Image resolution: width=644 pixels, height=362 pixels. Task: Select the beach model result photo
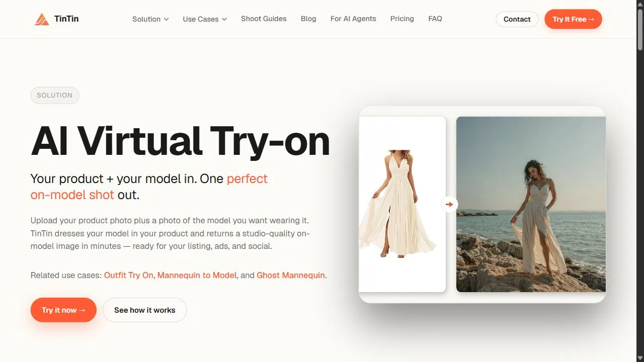(x=531, y=204)
